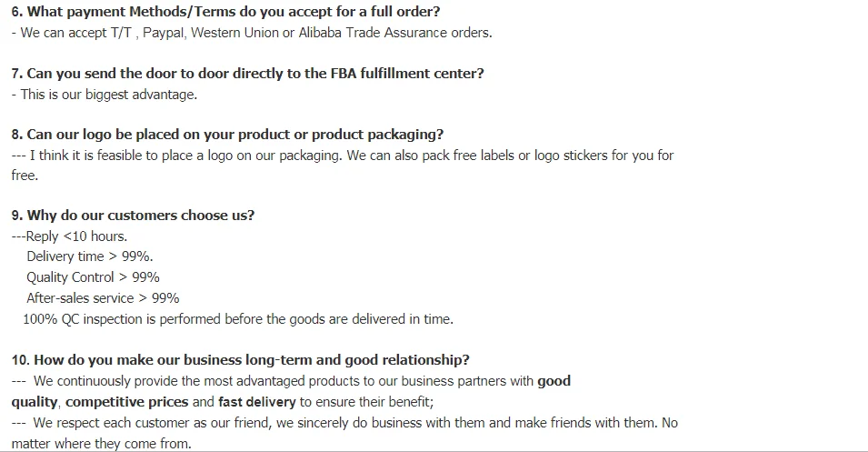Click the question 9 "Why do our customers choose us?" heading
868x452 pixels.
point(133,216)
